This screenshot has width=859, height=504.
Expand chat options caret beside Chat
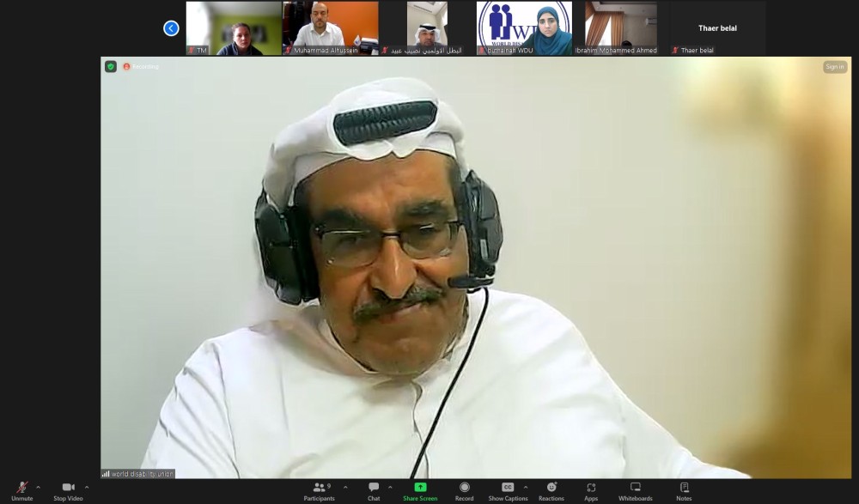[x=390, y=487]
